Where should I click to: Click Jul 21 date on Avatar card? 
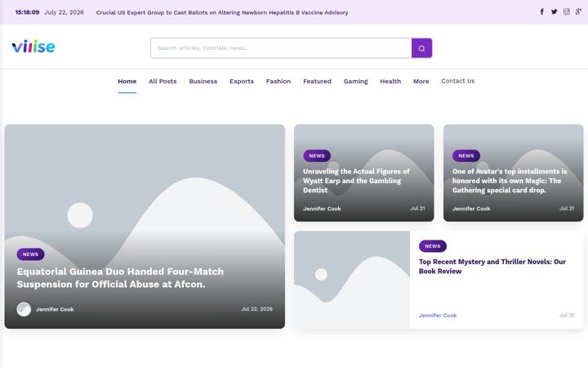[x=567, y=208]
